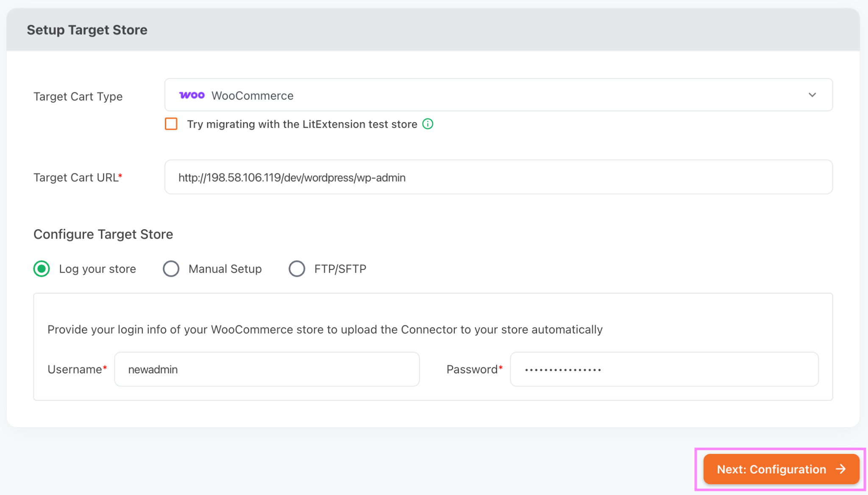
Task: Click into the Username field
Action: pyautogui.click(x=267, y=369)
